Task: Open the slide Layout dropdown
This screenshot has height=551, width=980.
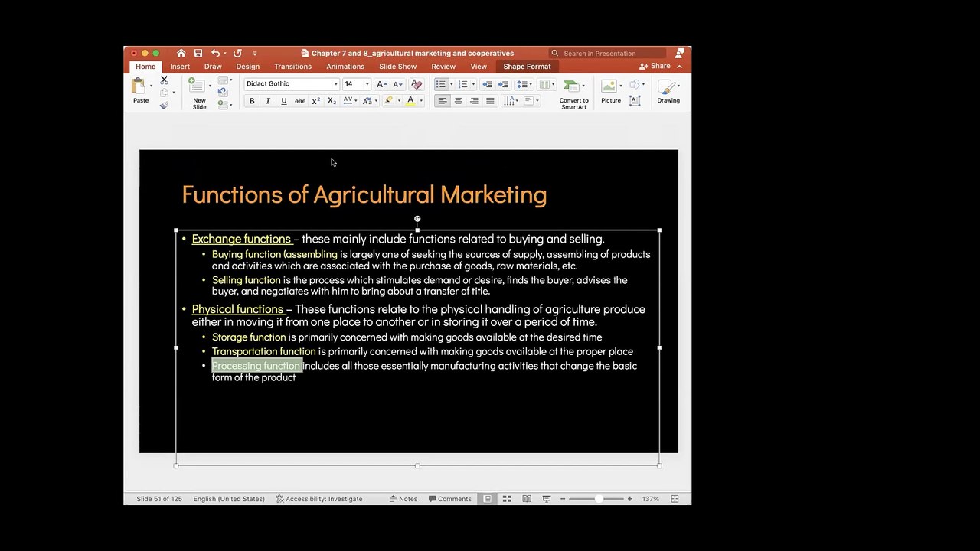Action: (x=224, y=80)
